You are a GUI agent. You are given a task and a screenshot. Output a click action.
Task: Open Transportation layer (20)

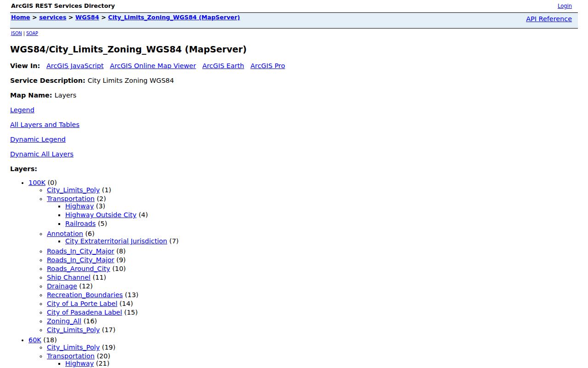click(70, 356)
